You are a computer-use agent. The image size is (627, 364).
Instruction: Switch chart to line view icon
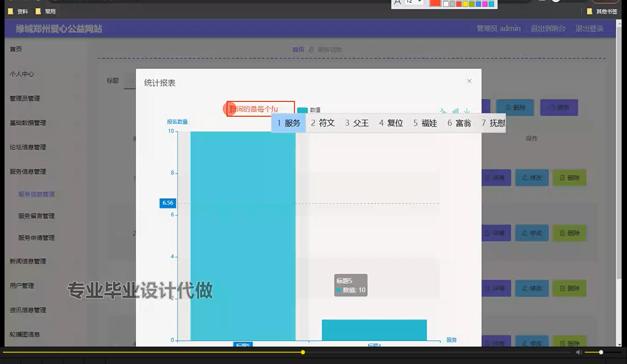click(x=443, y=111)
